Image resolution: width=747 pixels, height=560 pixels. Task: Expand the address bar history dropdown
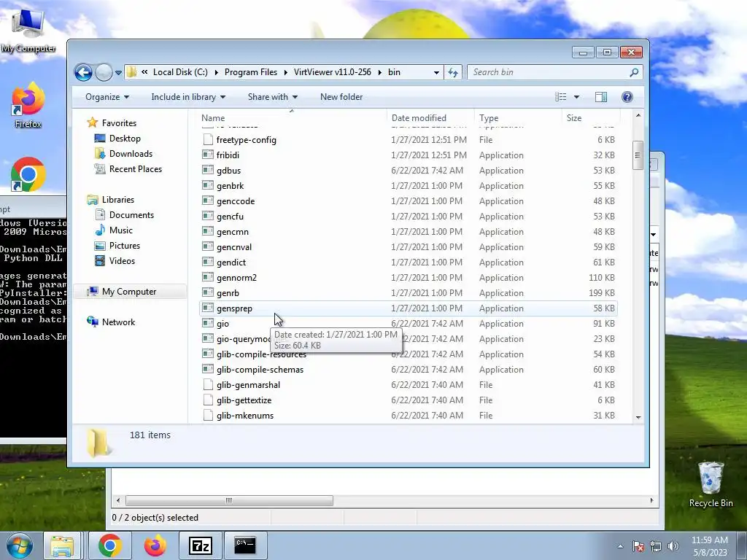click(x=436, y=72)
